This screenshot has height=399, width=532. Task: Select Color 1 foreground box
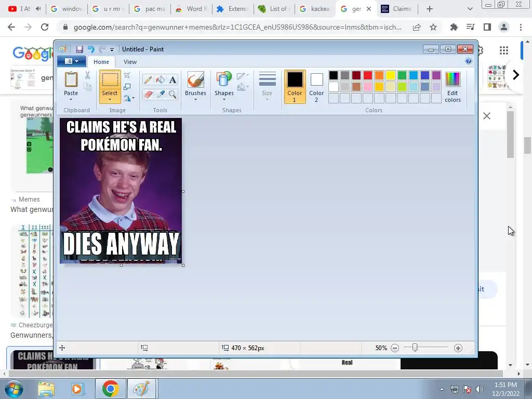(x=295, y=87)
